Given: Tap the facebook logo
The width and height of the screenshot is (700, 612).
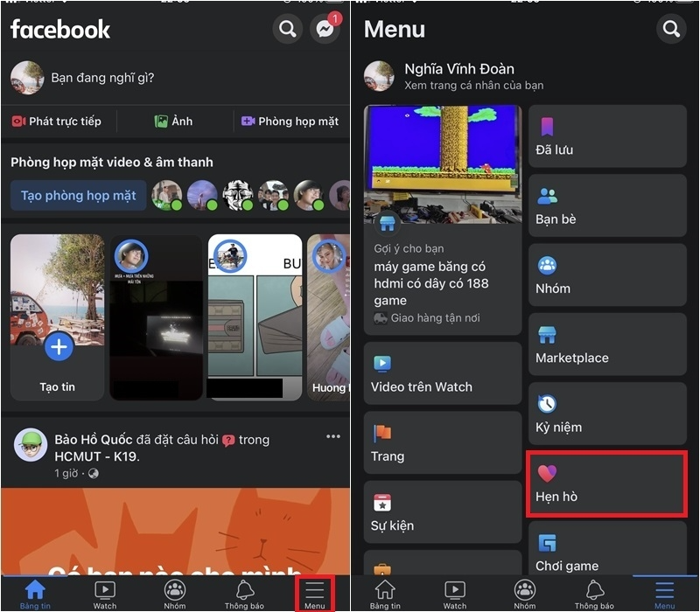Looking at the screenshot, I should click(59, 30).
